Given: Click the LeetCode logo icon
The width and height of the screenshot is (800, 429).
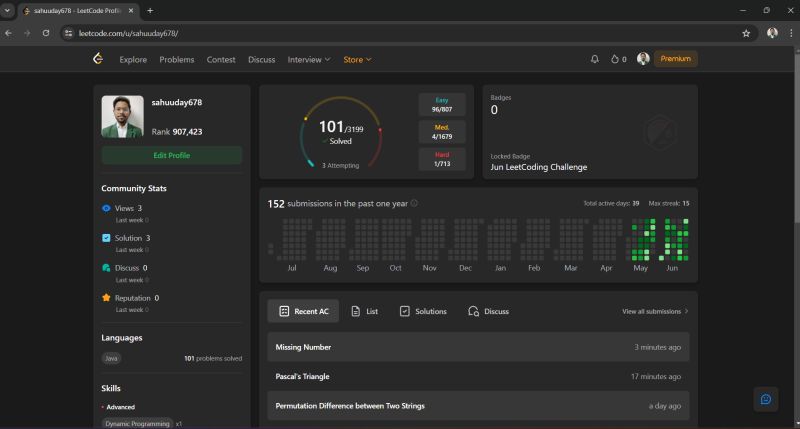Looking at the screenshot, I should (x=98, y=59).
